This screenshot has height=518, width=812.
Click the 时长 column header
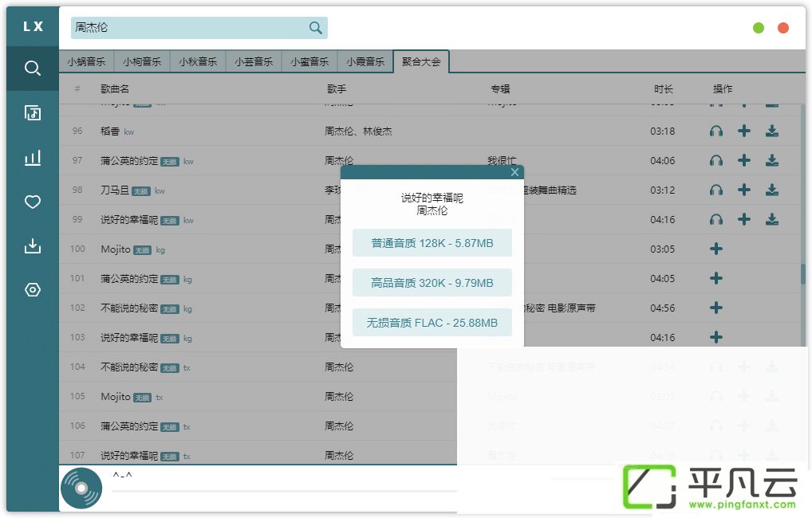664,89
